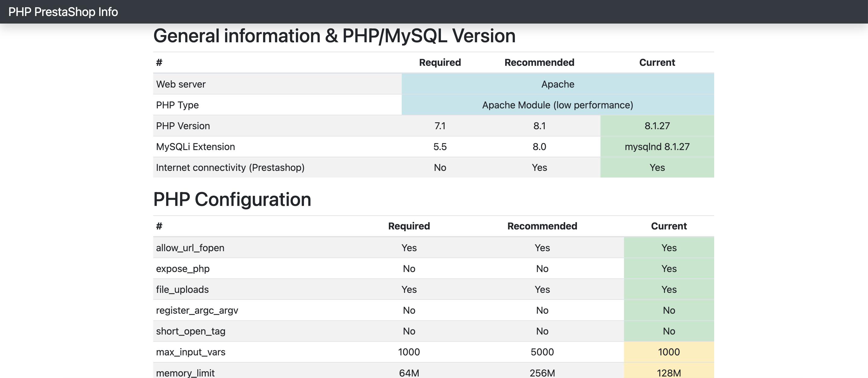Select the Apache web server cell
Screen dimensions: 868x378
[x=557, y=84]
